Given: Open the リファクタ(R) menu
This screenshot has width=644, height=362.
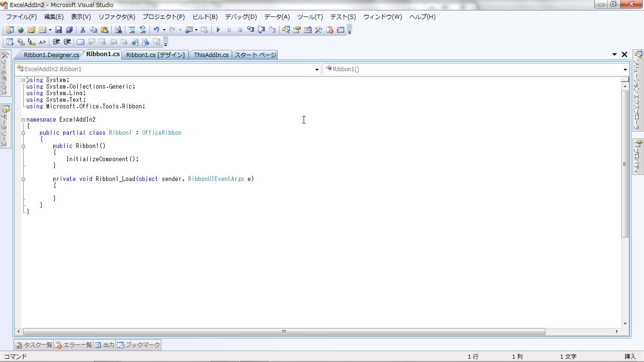Looking at the screenshot, I should pos(116,16).
